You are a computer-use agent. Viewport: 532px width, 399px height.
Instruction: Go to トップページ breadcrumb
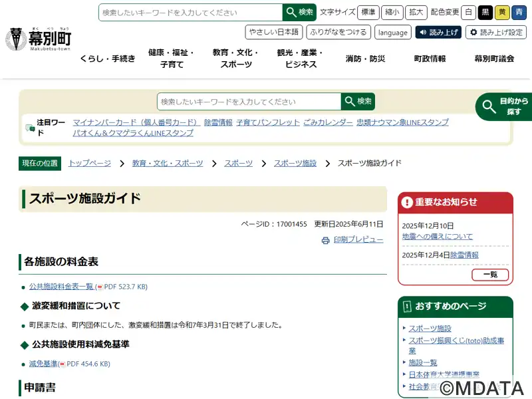pyautogui.click(x=90, y=163)
